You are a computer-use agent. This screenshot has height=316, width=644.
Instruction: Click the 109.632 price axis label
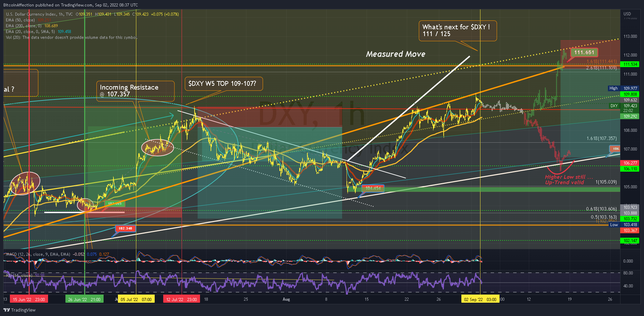[630, 100]
